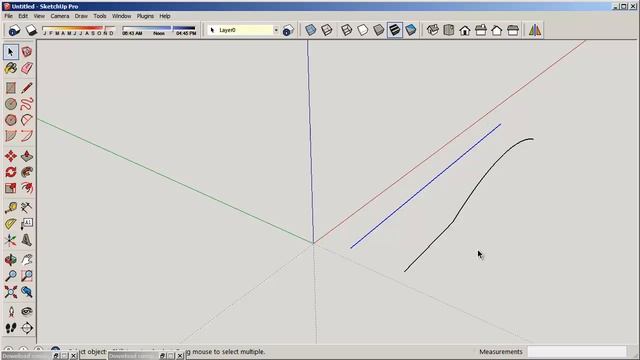Image resolution: width=640 pixels, height=360 pixels.
Task: Select the Protractor tool
Action: point(11,224)
